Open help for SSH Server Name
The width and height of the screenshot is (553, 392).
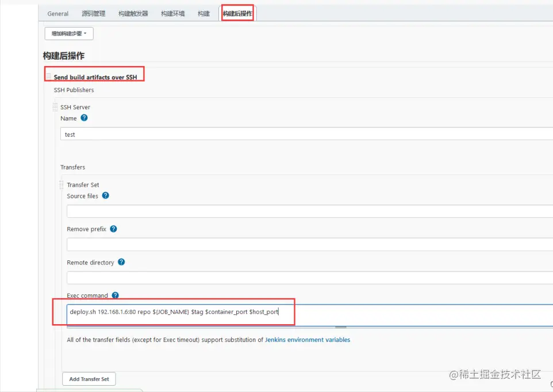(x=84, y=118)
